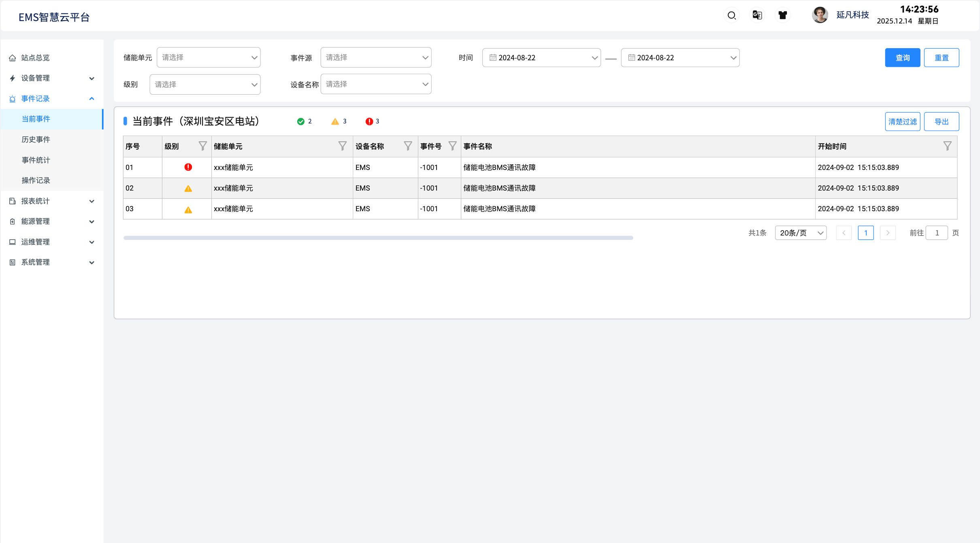Click the 导出 export button

pos(941,122)
